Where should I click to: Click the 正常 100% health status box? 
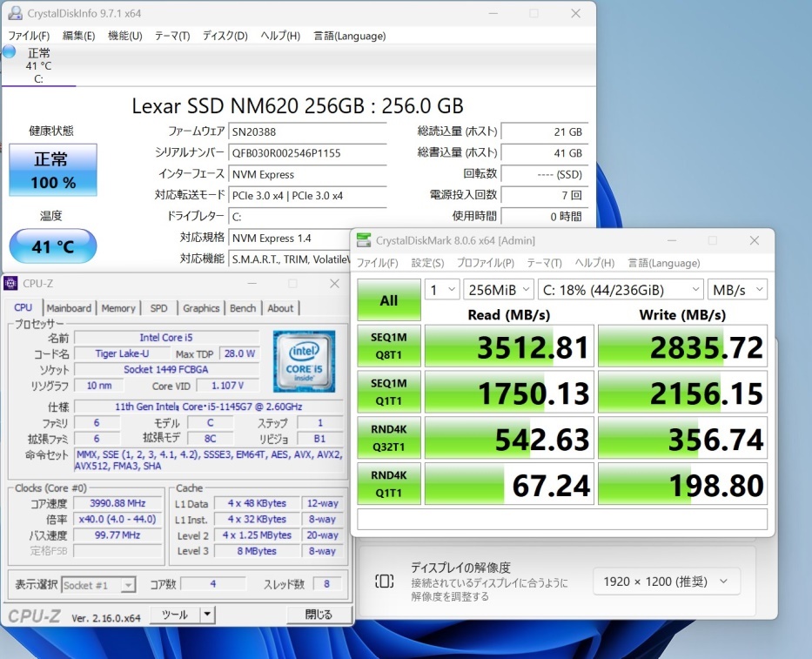tap(53, 170)
